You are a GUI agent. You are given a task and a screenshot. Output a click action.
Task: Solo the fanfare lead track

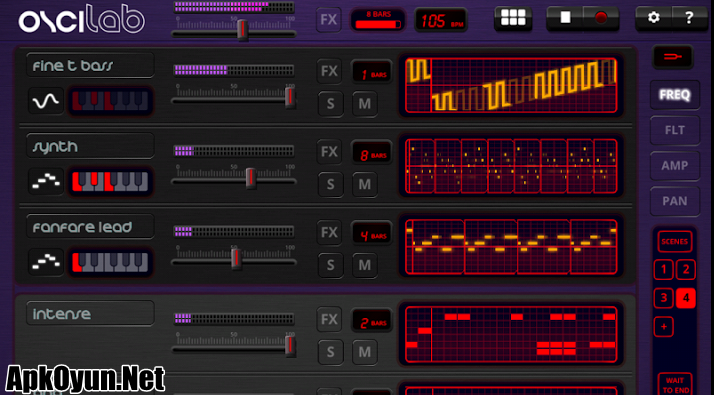pos(330,265)
